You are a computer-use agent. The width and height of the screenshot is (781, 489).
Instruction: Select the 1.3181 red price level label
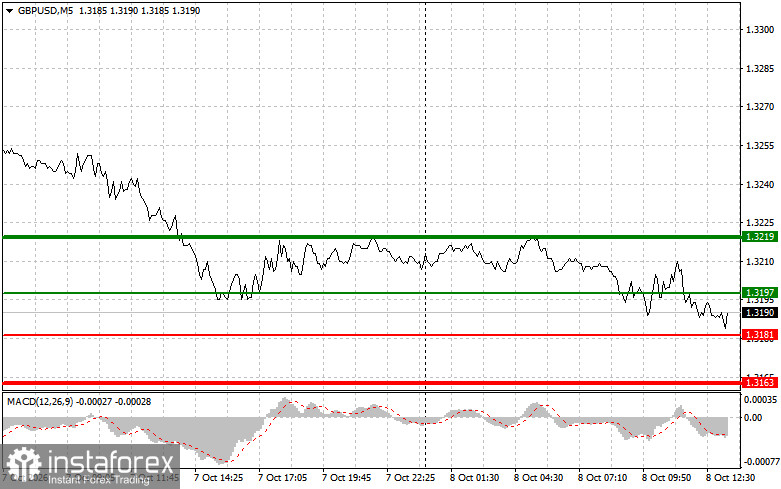click(760, 335)
